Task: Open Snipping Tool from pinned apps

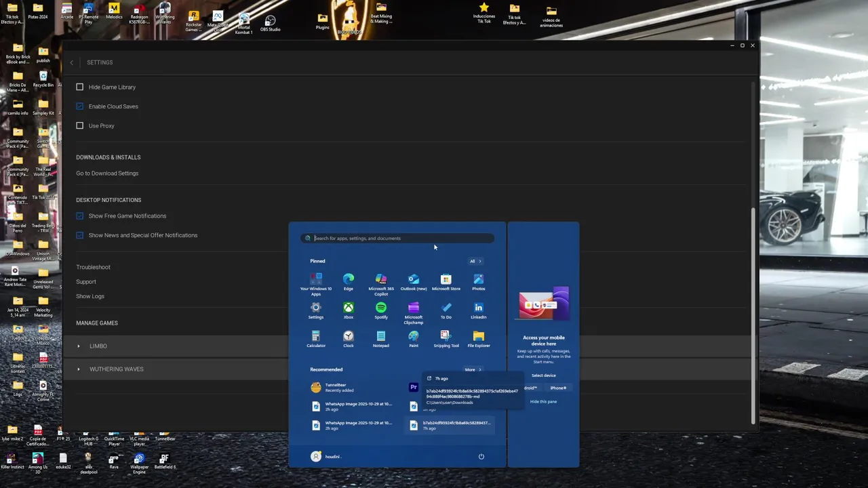Action: click(446, 339)
